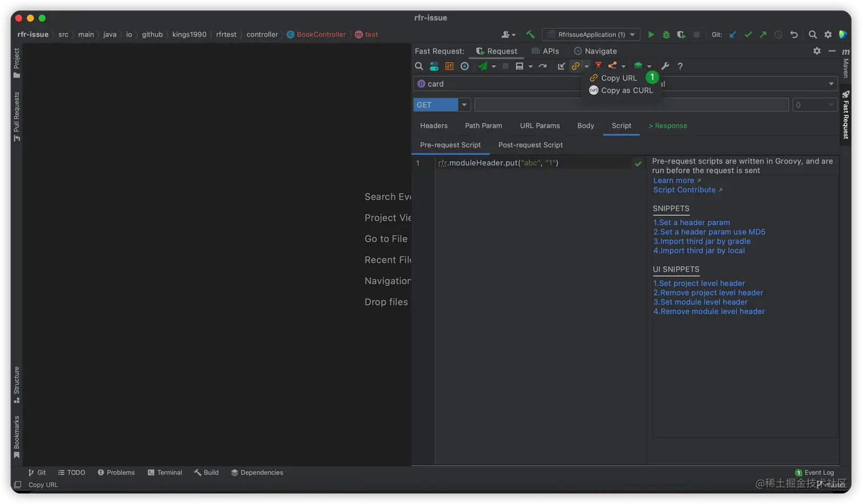The height and width of the screenshot is (504, 862).
Task: Select Copy as CURL from the popup menu
Action: coord(627,91)
